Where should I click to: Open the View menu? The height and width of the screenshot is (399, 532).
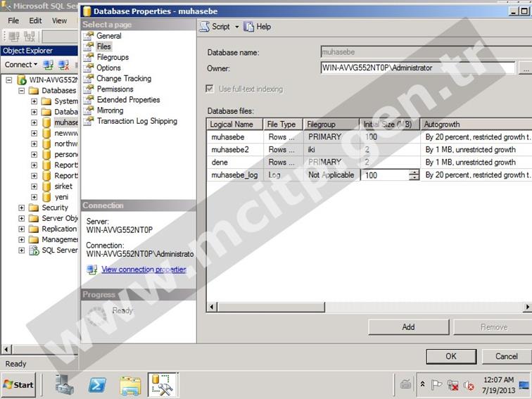[59, 20]
